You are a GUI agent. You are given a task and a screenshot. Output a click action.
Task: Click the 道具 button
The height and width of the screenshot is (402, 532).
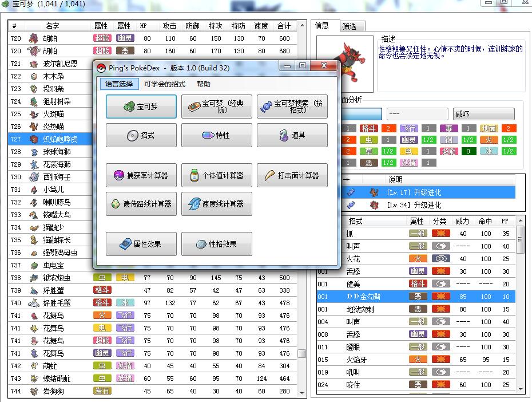point(292,135)
